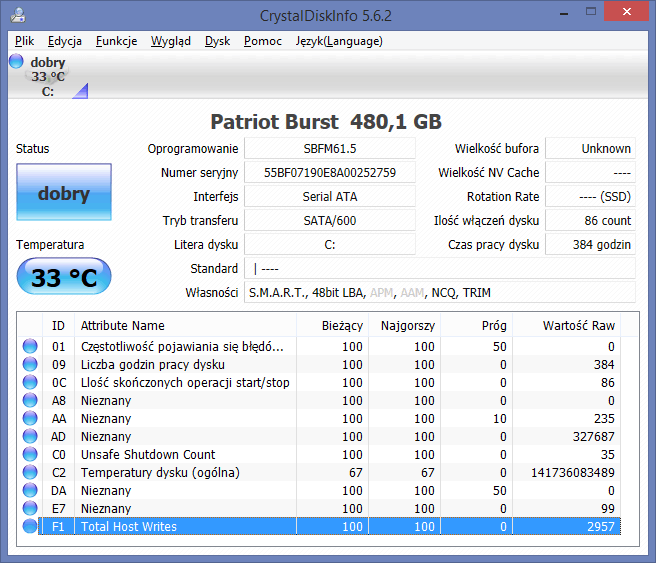Click the status circle for attribute E7

pos(30,508)
